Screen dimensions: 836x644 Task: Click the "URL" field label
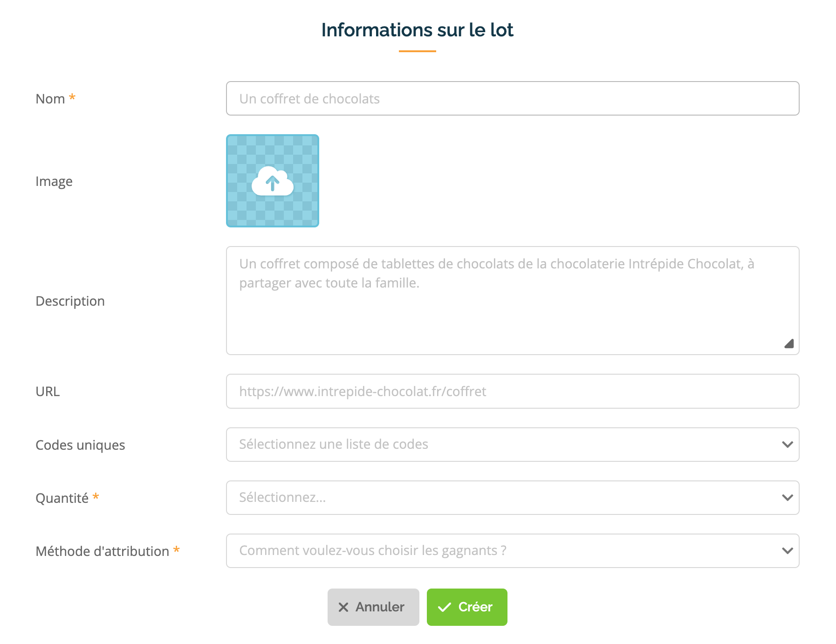point(48,392)
